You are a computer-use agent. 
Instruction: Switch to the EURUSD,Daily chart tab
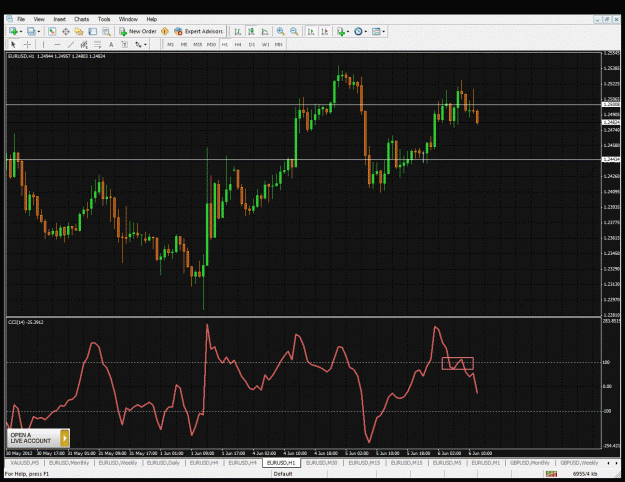[163, 463]
